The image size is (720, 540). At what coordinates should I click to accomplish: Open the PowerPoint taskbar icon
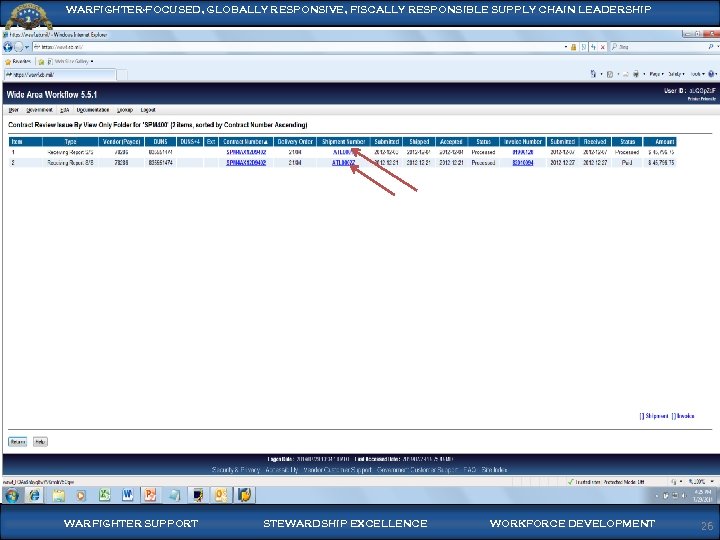point(151,495)
